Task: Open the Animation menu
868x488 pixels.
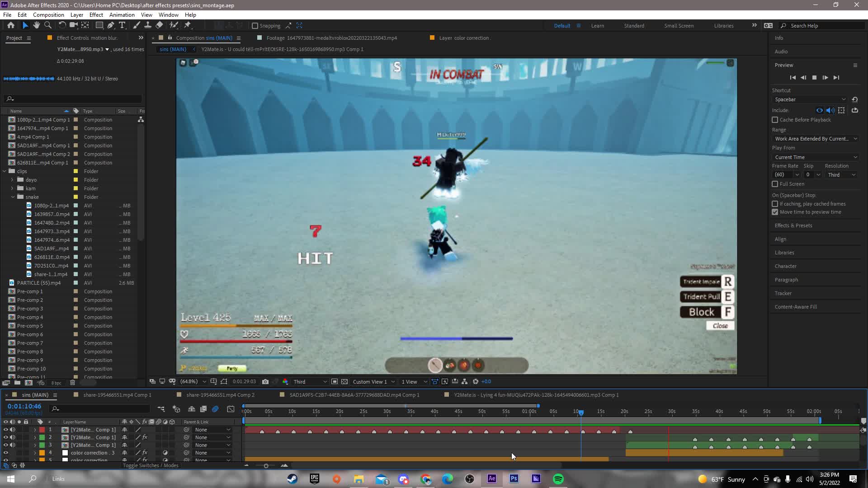Action: 122,14
